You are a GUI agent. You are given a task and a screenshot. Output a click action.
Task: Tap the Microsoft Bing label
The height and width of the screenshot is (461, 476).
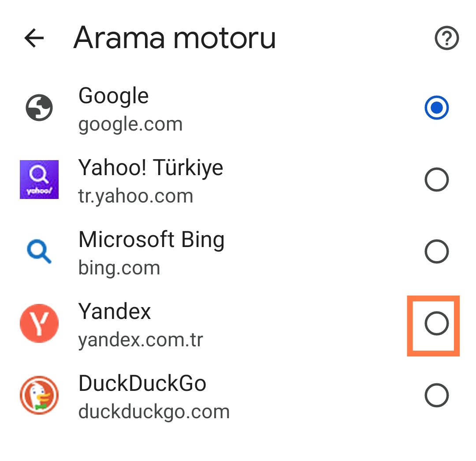151,240
